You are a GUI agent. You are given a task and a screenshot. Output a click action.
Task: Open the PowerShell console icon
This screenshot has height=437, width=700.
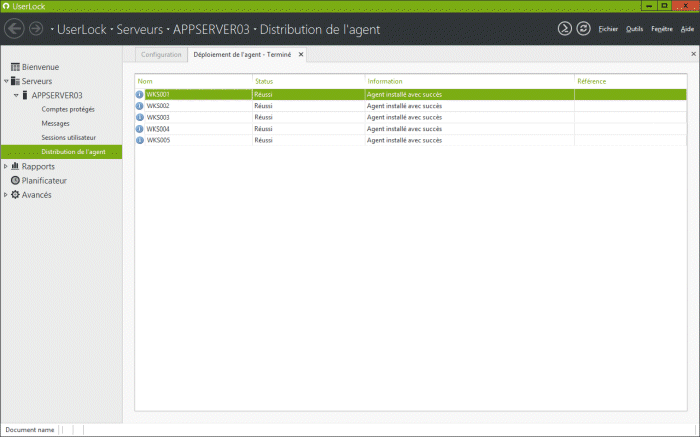pyautogui.click(x=564, y=29)
